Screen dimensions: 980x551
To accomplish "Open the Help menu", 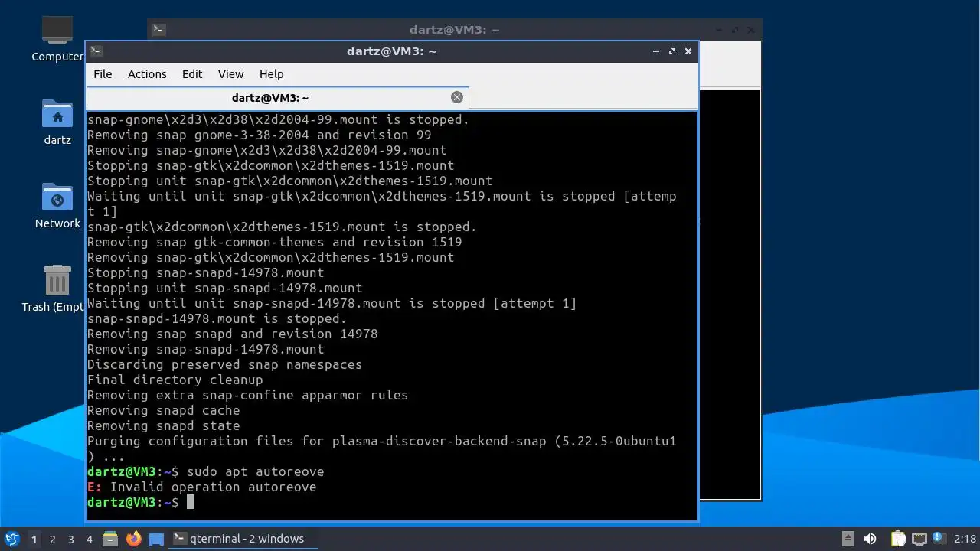I will click(x=272, y=74).
